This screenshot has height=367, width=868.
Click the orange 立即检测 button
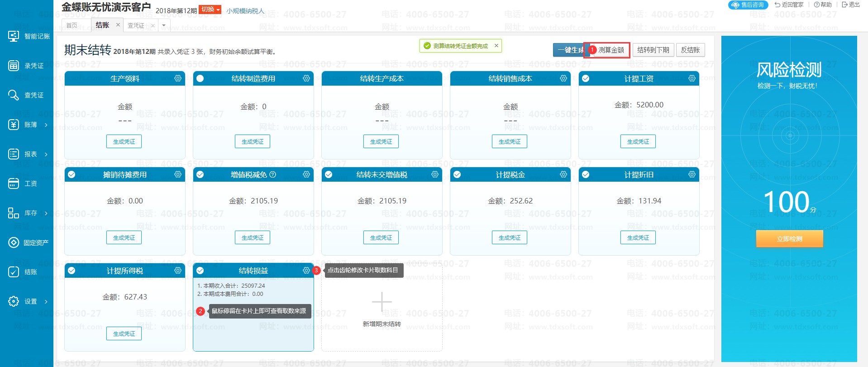tap(789, 239)
